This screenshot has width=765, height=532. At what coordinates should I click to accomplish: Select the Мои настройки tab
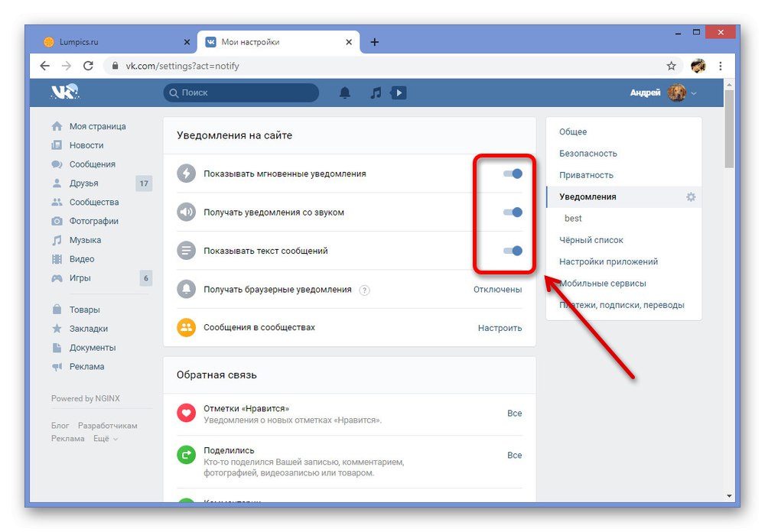pyautogui.click(x=278, y=42)
